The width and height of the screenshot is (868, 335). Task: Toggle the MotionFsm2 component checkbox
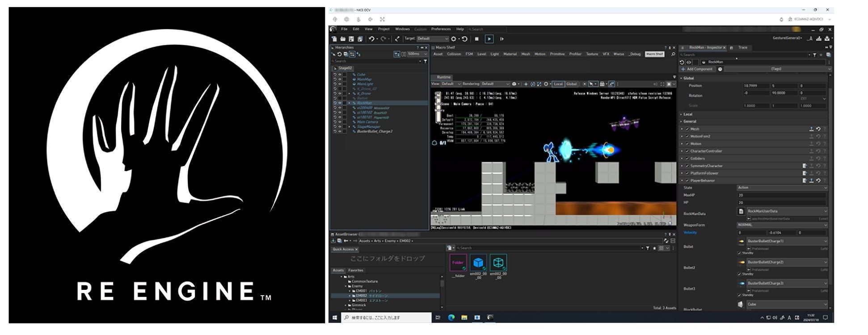click(x=687, y=137)
